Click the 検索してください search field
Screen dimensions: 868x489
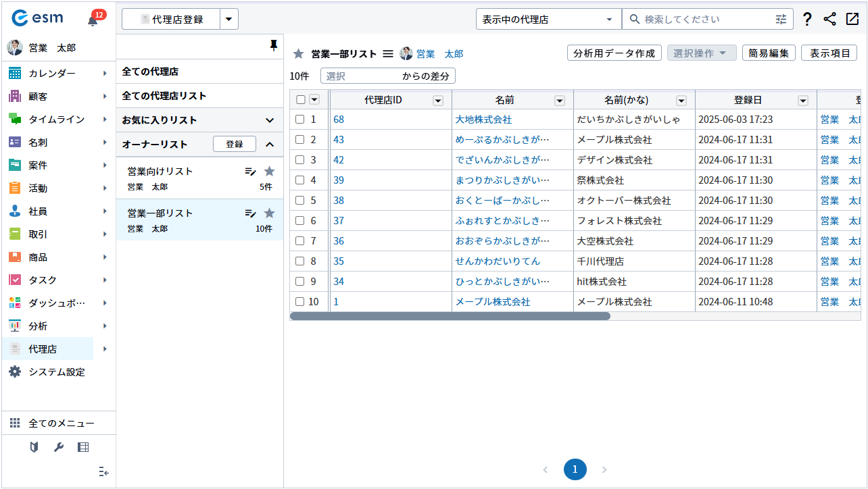(707, 20)
